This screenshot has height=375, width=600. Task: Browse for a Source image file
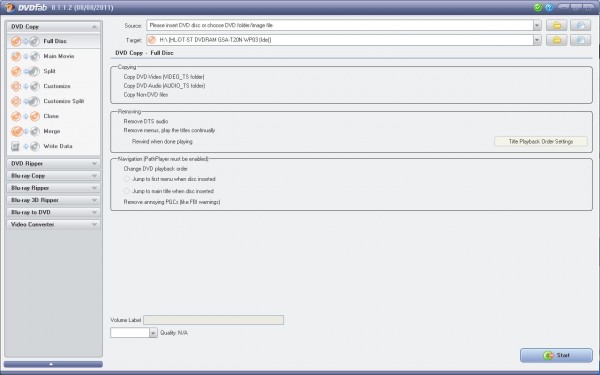pyautogui.click(x=580, y=25)
